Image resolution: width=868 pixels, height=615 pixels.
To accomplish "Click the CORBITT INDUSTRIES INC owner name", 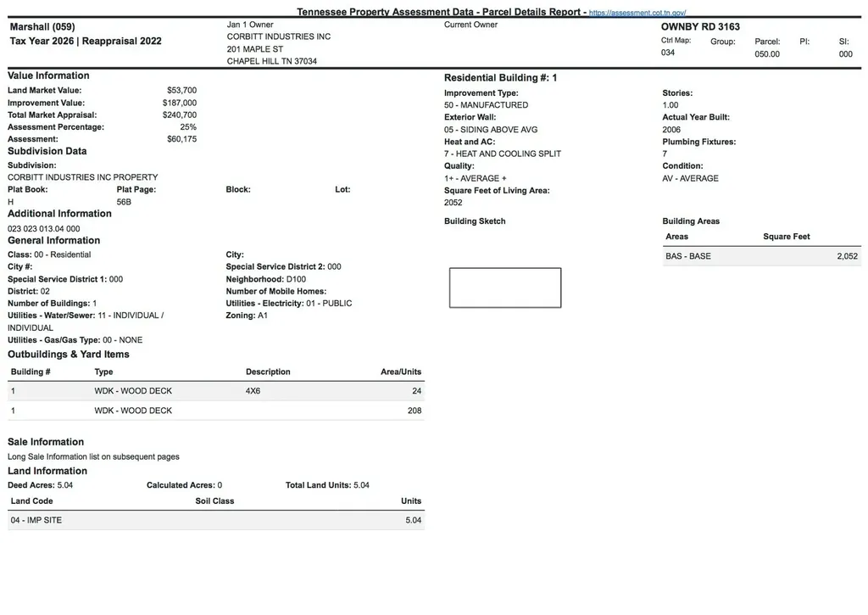I will 278,36.
